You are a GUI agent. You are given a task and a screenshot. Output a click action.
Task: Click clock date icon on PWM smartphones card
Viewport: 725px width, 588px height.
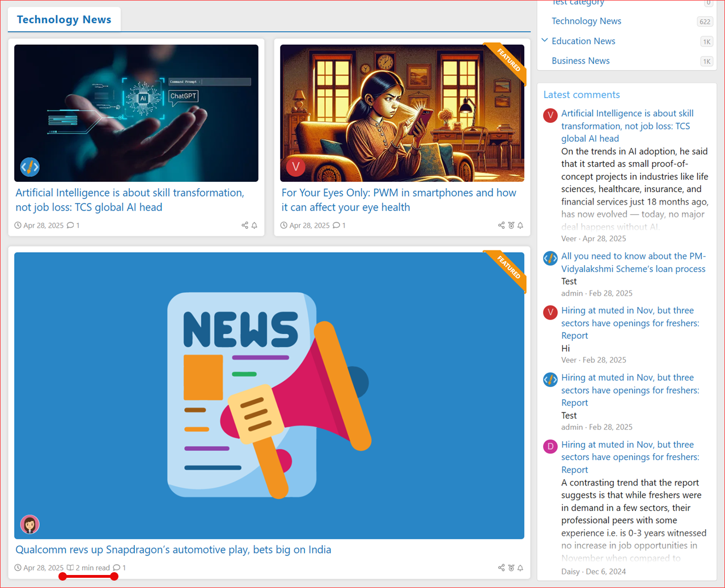[x=284, y=225]
